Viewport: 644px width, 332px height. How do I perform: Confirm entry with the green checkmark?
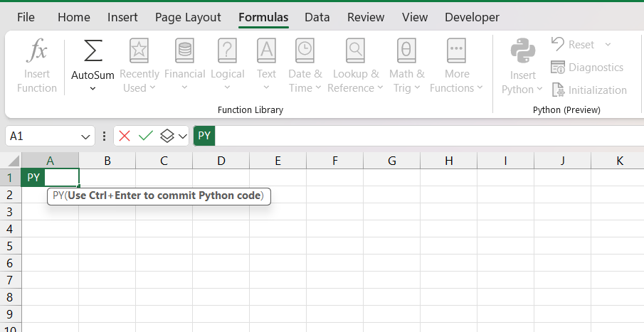(146, 136)
